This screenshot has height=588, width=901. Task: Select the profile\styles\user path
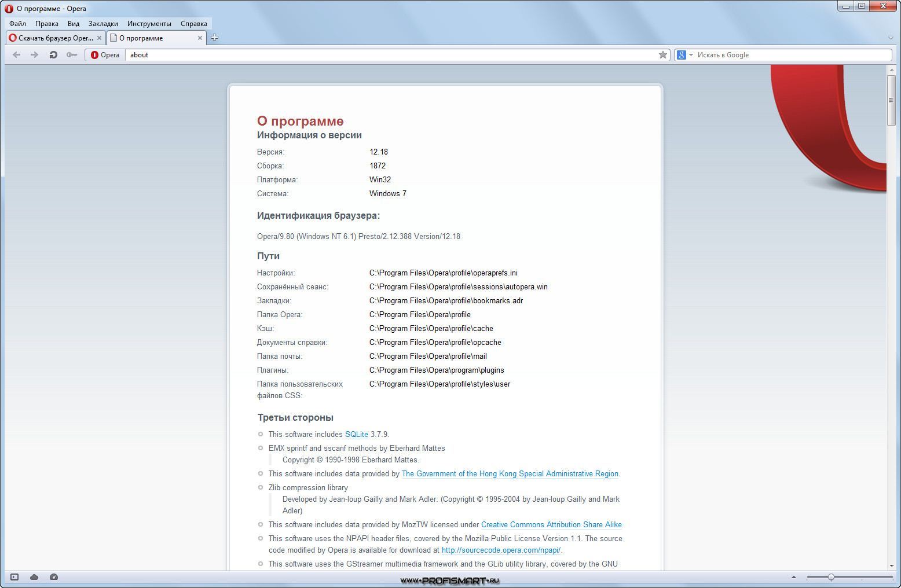pyautogui.click(x=440, y=384)
